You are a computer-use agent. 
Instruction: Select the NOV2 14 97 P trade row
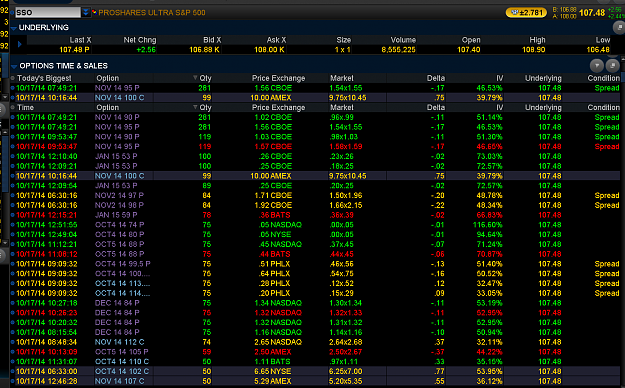(x=317, y=196)
